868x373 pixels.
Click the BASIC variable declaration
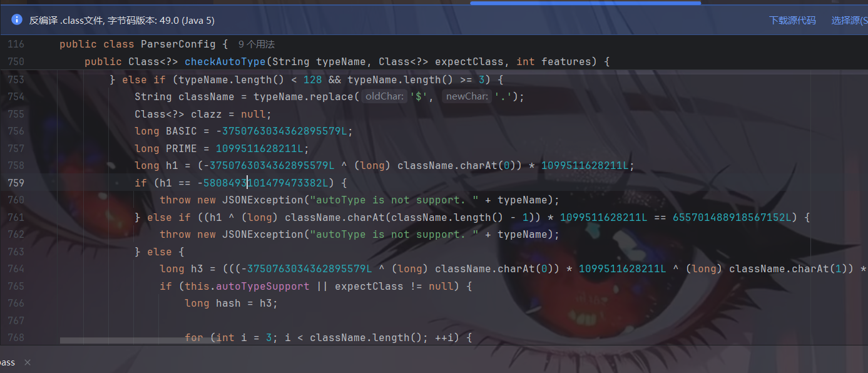[181, 131]
